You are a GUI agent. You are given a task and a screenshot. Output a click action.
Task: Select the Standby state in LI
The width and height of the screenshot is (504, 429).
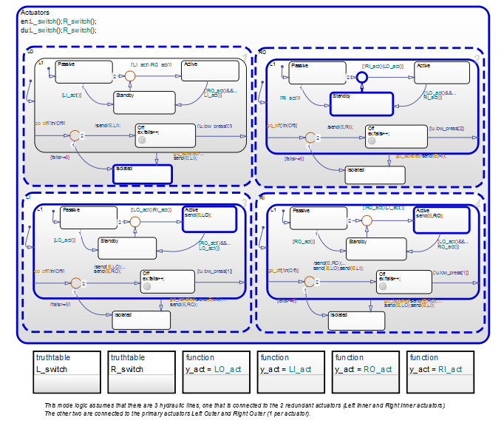[x=127, y=248]
